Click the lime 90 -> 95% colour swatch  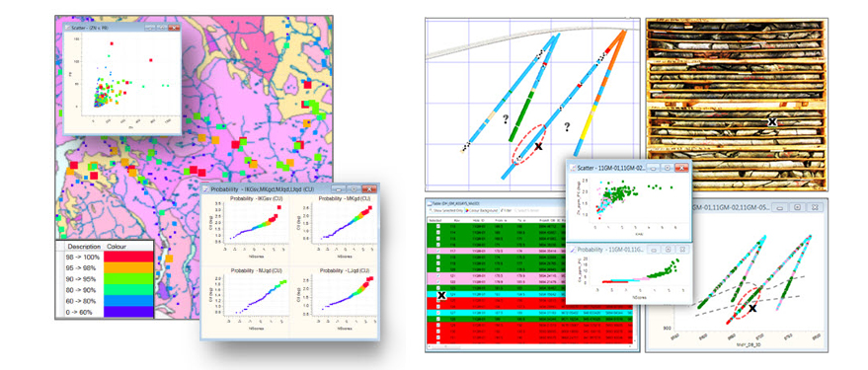tap(128, 279)
